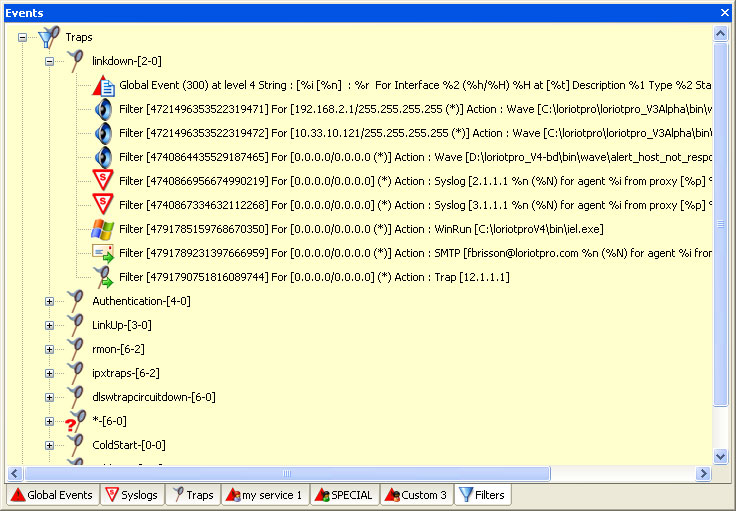
Task: Select Filter [4721496353522319472] row text
Action: [415, 133]
